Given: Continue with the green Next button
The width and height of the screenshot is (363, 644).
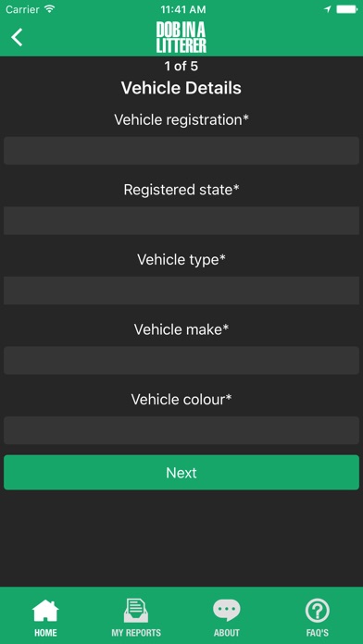Looking at the screenshot, I should [181, 472].
